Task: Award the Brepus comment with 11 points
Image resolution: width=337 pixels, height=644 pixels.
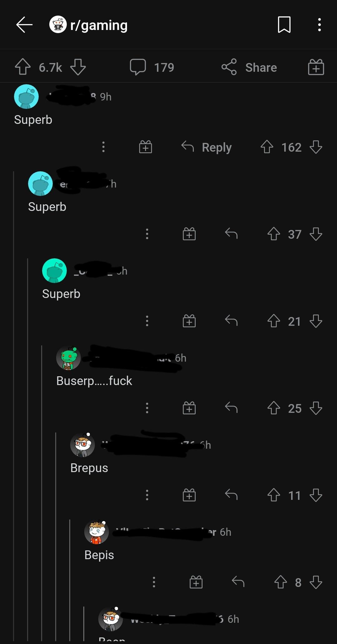Action: pos(189,495)
